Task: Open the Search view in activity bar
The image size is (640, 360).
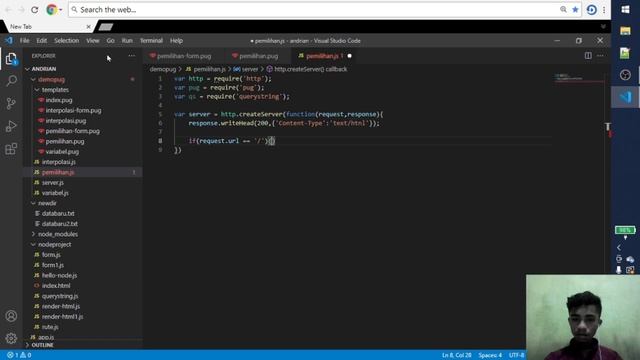Action: point(11,80)
